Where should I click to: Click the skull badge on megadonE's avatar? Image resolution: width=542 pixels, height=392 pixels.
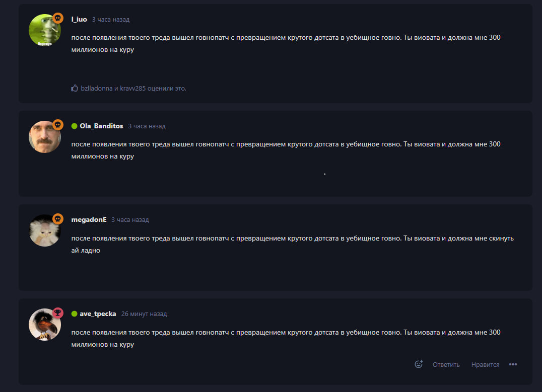pyautogui.click(x=58, y=218)
